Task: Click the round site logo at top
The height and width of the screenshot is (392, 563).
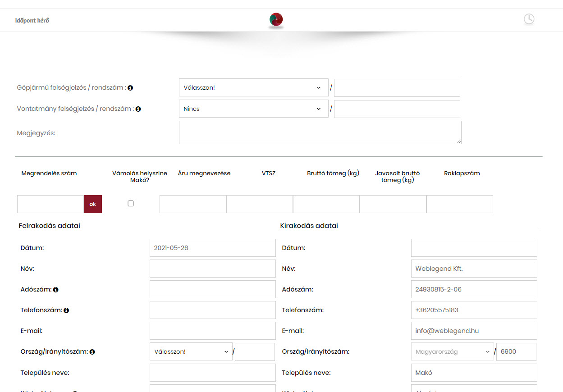Action: pos(276,20)
